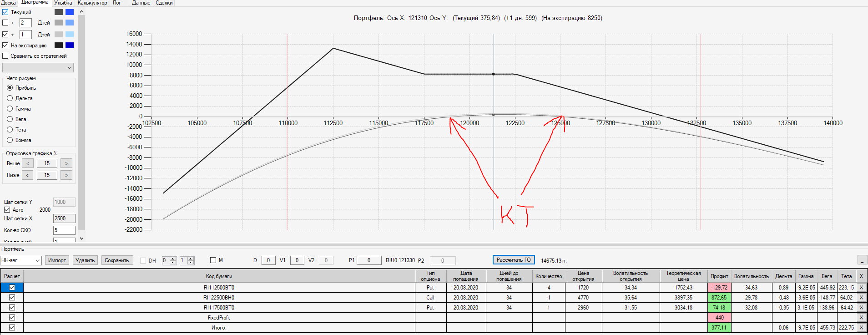The image size is (868, 335).
Task: Pick the dark gray swatch for Текущий
Action: [59, 12]
